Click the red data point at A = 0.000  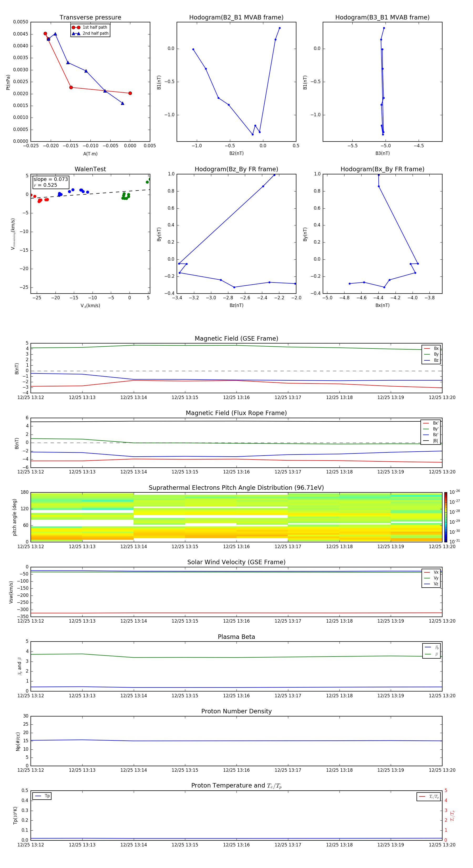(x=130, y=93)
